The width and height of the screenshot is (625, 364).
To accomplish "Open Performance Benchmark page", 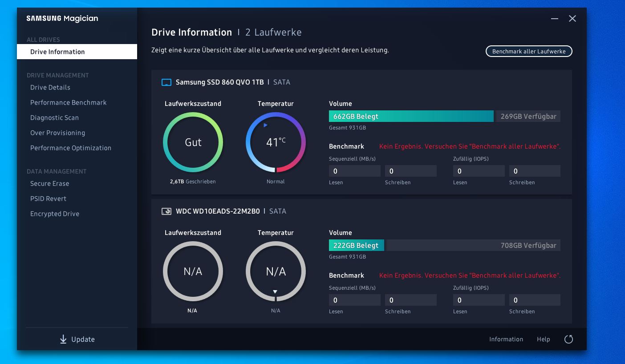I will [69, 103].
